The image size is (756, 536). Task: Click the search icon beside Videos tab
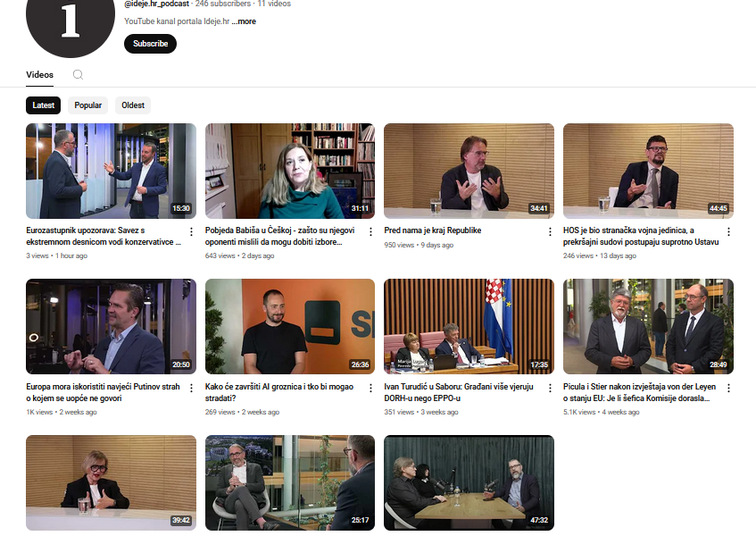pos(78,75)
